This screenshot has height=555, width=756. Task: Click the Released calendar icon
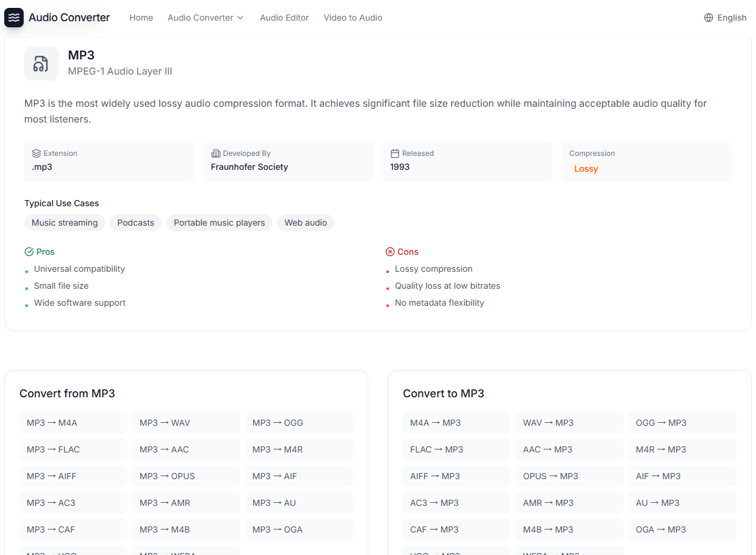click(x=396, y=153)
